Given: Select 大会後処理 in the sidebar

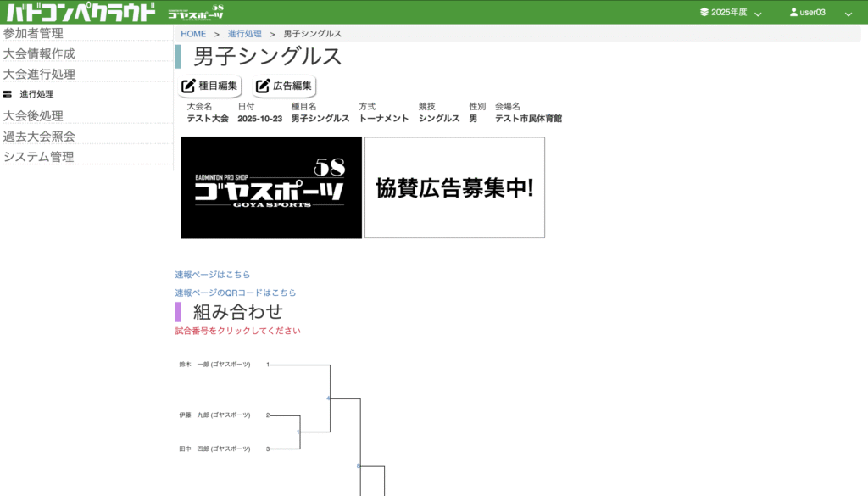Looking at the screenshot, I should click(33, 115).
